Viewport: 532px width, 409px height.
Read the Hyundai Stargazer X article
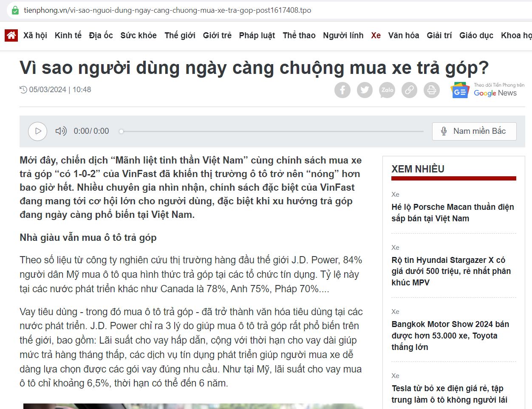point(451,271)
